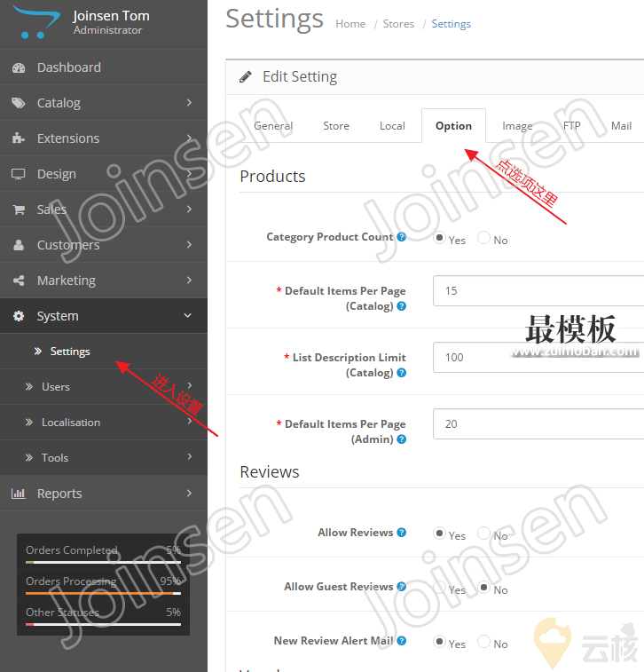Click the Settings breadcrumb link
Viewport: 644px width, 672px height.
452,24
